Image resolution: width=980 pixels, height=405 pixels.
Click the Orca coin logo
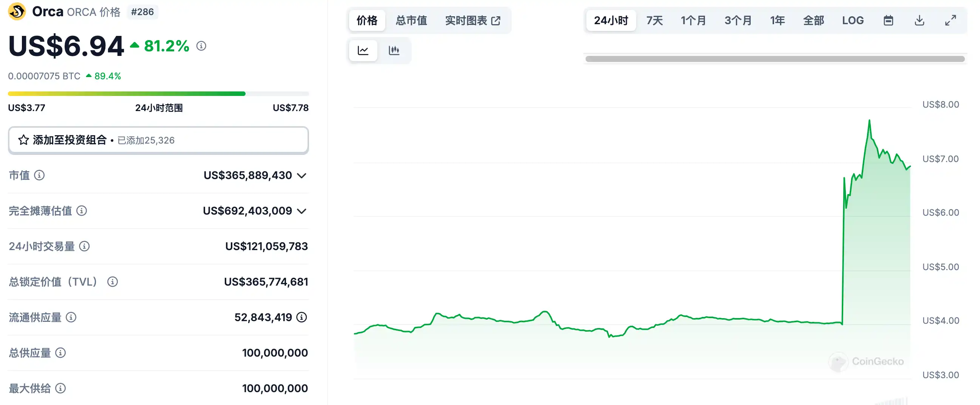17,11
